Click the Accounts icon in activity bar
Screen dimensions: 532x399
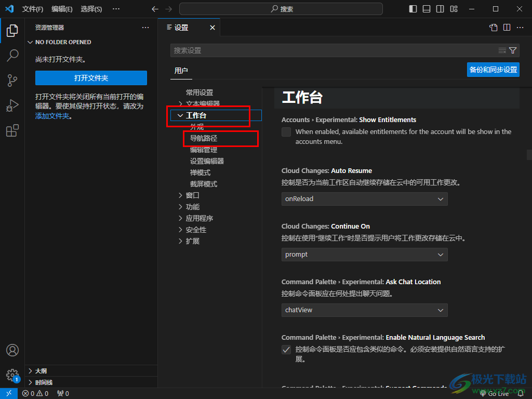12,350
